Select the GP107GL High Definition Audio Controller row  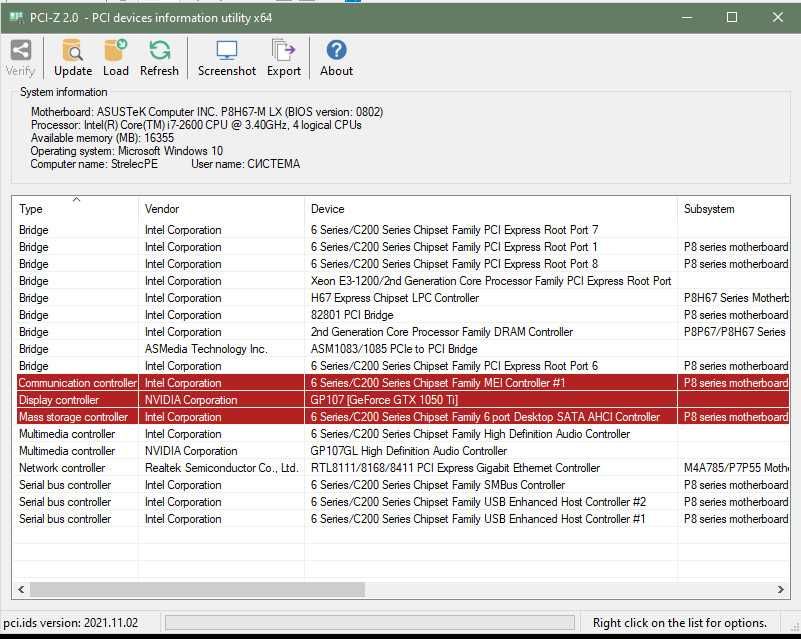(x=403, y=451)
